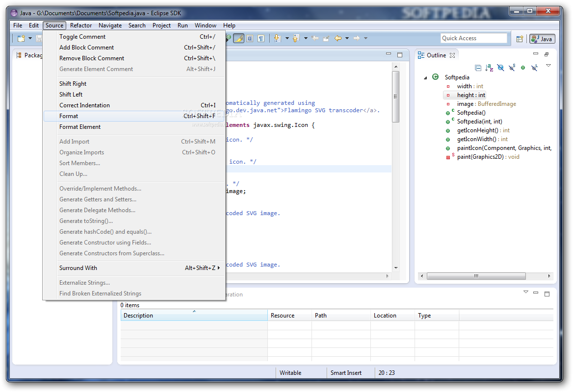Toggle alphabetical Sort in Outline
Screen dimensions: 573x392
point(489,68)
